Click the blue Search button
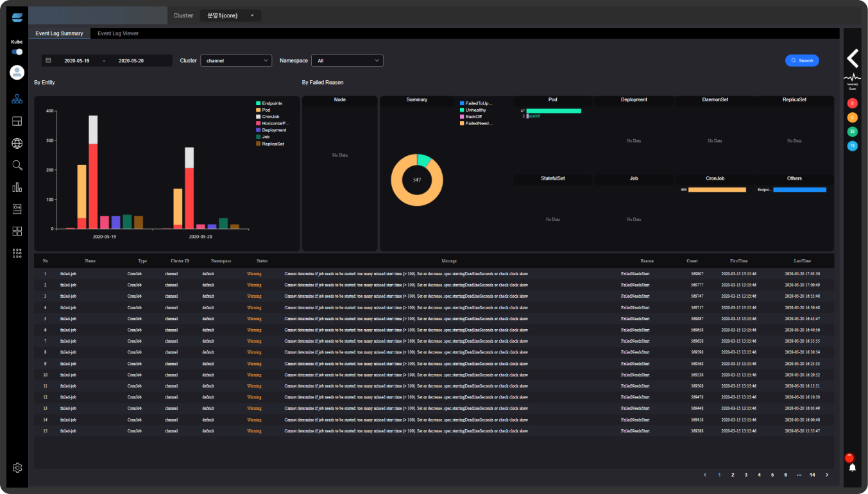The image size is (868, 494). click(x=802, y=60)
